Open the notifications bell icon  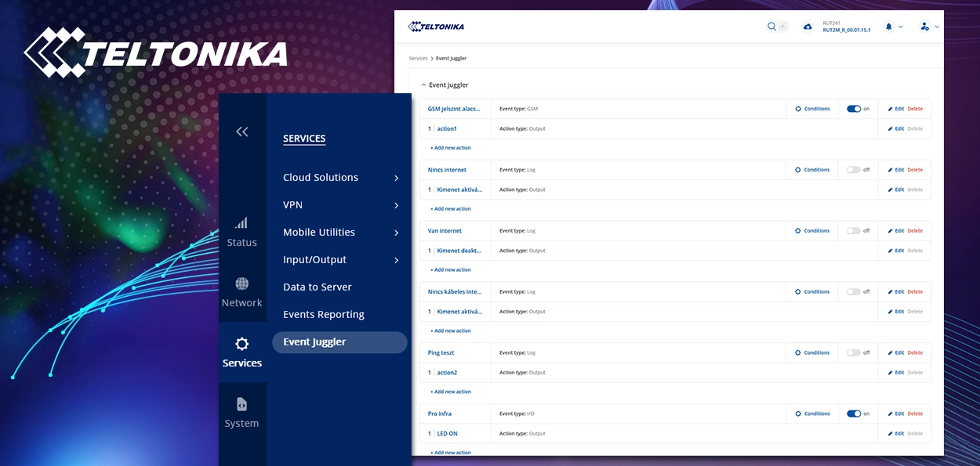coord(889,27)
